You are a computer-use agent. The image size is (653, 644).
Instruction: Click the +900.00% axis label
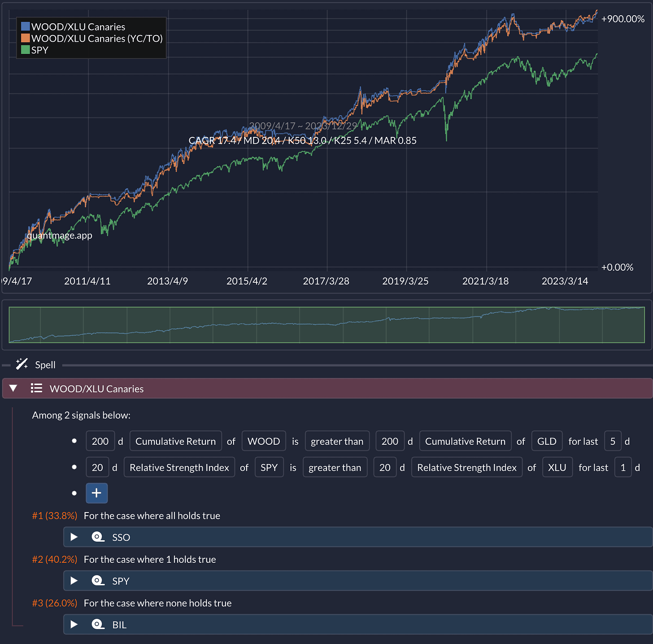click(x=623, y=19)
